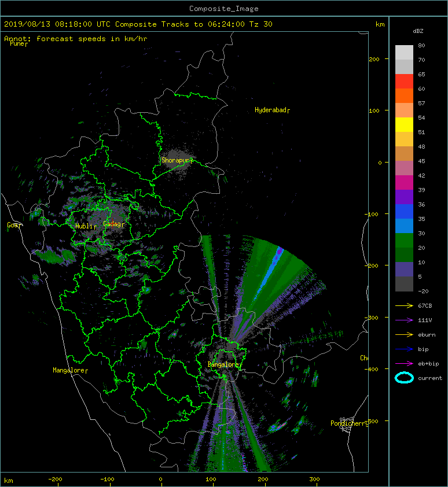Screen dimensions: 448x487
Task: Click the 60 dBZ orange swatch
Action: (x=404, y=95)
